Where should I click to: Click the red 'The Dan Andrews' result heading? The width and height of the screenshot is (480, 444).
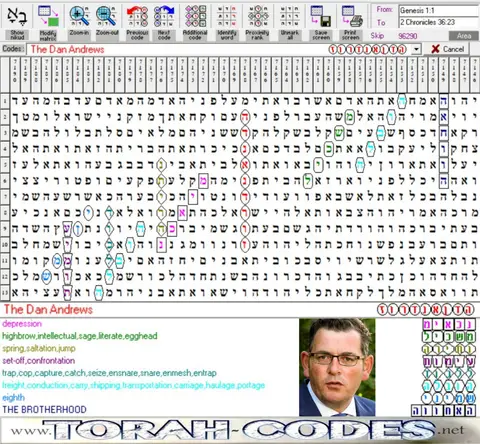click(x=48, y=310)
